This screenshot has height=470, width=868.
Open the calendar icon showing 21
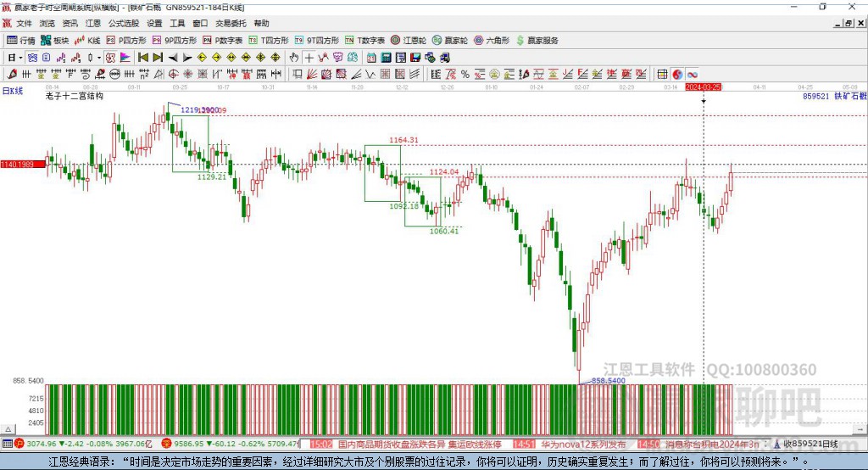point(371,57)
